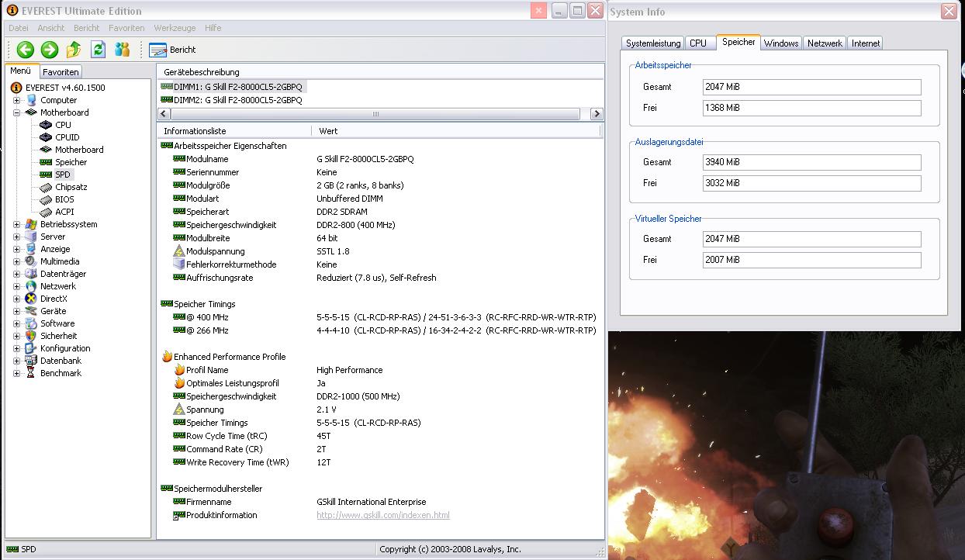Expand the Anzeige tree node
This screenshot has height=560, width=965.
coord(17,249)
